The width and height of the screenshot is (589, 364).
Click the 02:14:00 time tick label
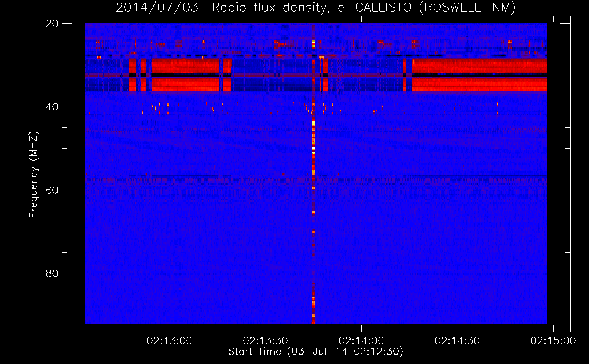[361, 341]
